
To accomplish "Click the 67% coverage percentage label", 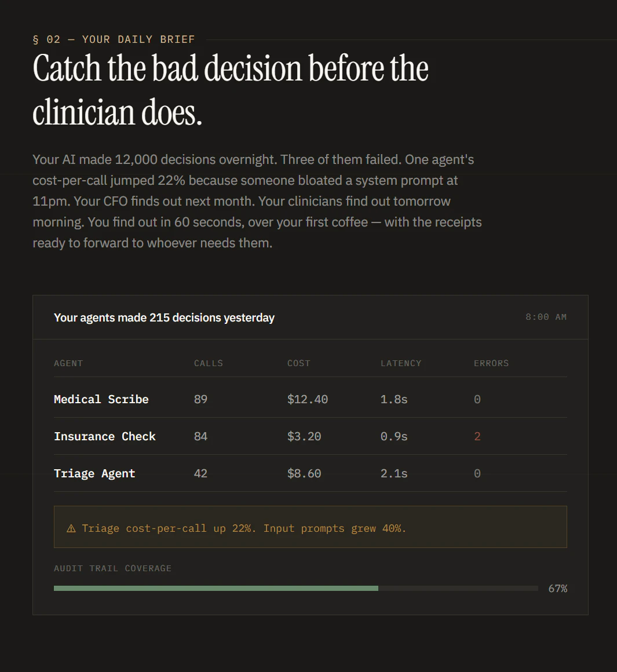I will (557, 588).
